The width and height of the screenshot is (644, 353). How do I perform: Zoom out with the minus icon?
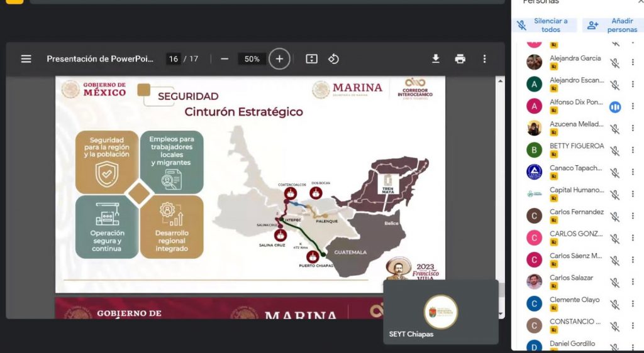click(x=225, y=59)
